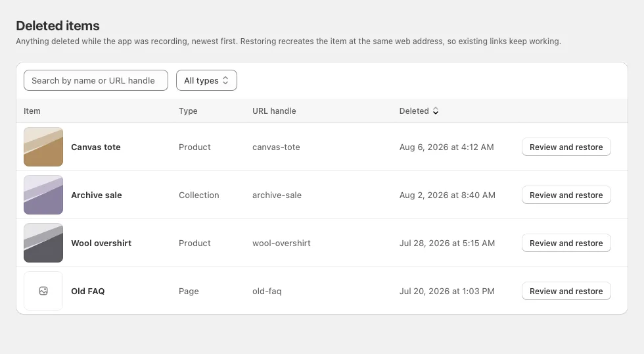Screen dimensions: 644x354
Task: Open the All types filter dropdown
Action: click(x=206, y=80)
